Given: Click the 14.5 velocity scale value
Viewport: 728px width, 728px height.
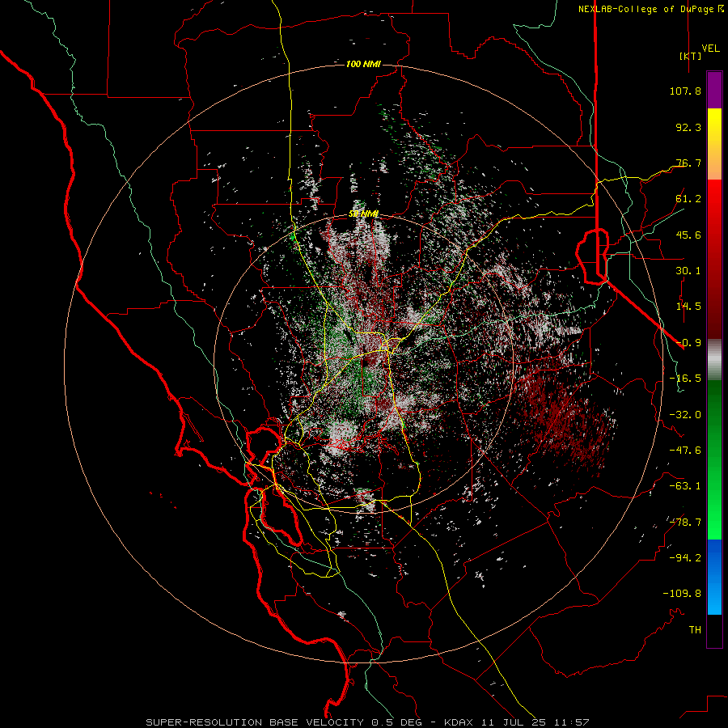Looking at the screenshot, I should pos(688,307).
